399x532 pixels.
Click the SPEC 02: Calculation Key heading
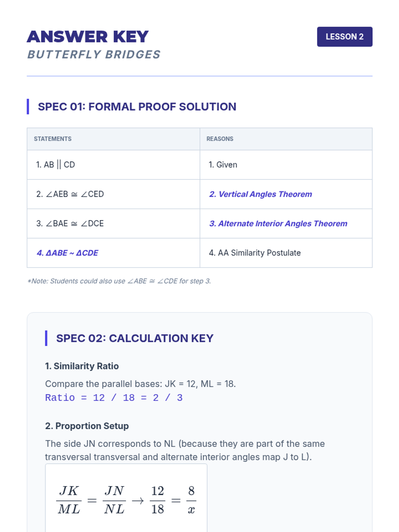click(135, 338)
